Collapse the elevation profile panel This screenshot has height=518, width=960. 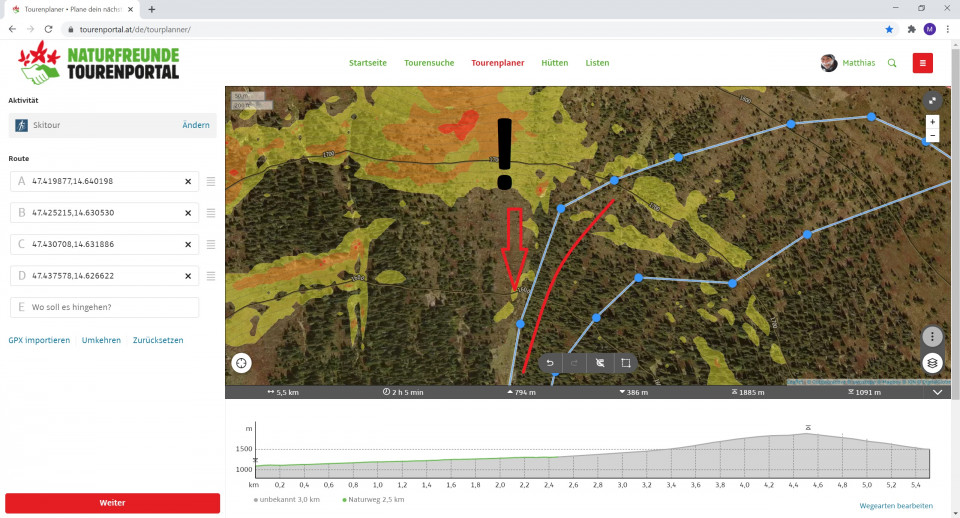[x=938, y=393]
